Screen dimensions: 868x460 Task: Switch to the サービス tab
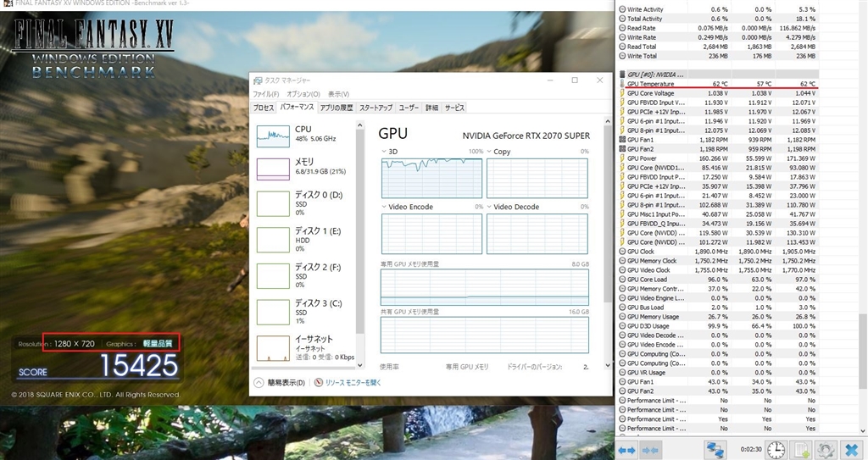(454, 108)
